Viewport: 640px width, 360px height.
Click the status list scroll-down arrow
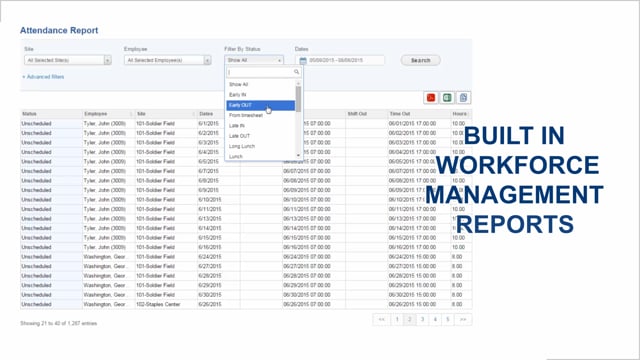tap(298, 156)
